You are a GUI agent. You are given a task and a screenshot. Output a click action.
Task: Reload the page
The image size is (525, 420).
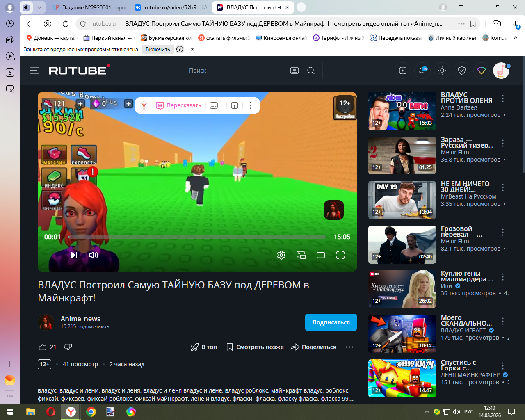[x=66, y=24]
